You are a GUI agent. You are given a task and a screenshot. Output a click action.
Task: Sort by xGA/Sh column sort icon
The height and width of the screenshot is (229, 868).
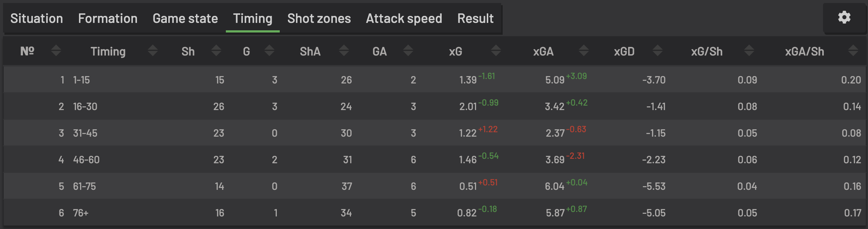click(x=853, y=51)
